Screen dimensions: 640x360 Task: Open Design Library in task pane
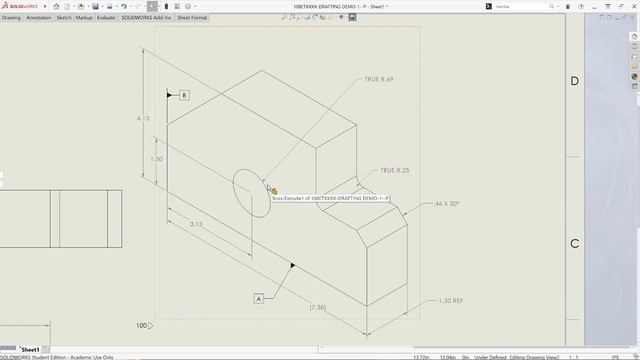tap(634, 47)
